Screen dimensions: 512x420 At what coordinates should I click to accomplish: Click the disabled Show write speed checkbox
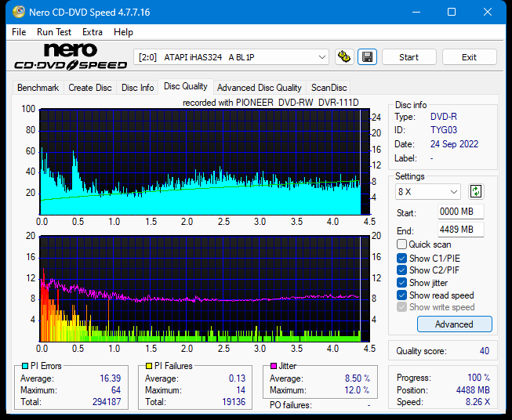(401, 307)
